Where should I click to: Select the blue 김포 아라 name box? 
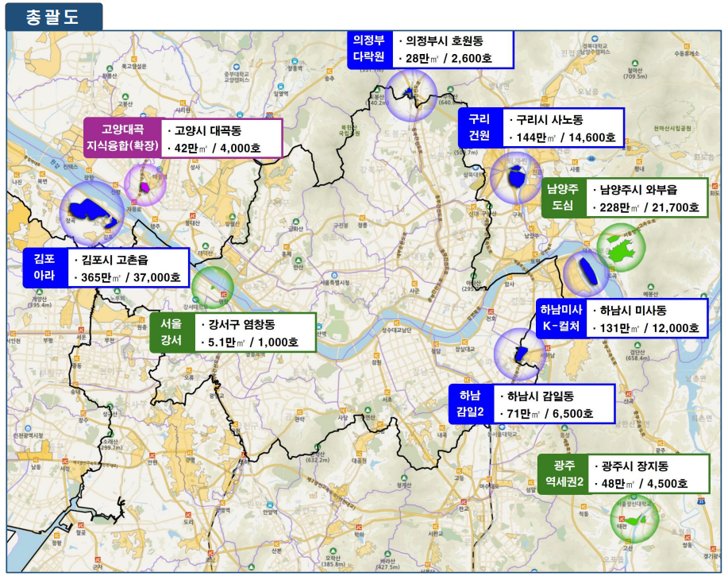pos(45,268)
